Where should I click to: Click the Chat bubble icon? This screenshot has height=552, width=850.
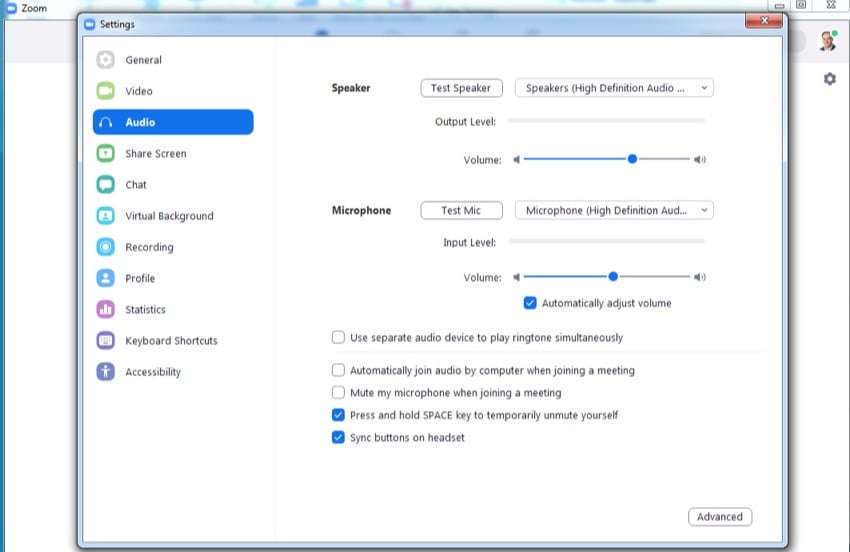coord(106,184)
